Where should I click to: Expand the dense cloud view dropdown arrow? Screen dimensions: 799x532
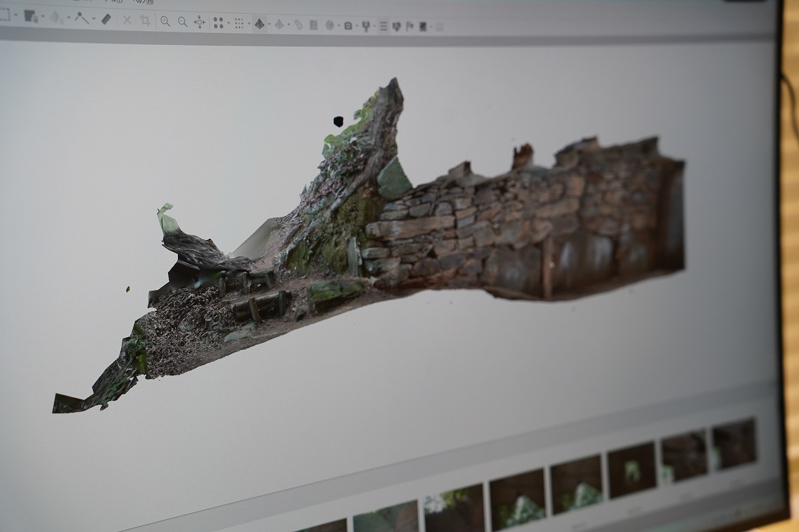[248, 24]
